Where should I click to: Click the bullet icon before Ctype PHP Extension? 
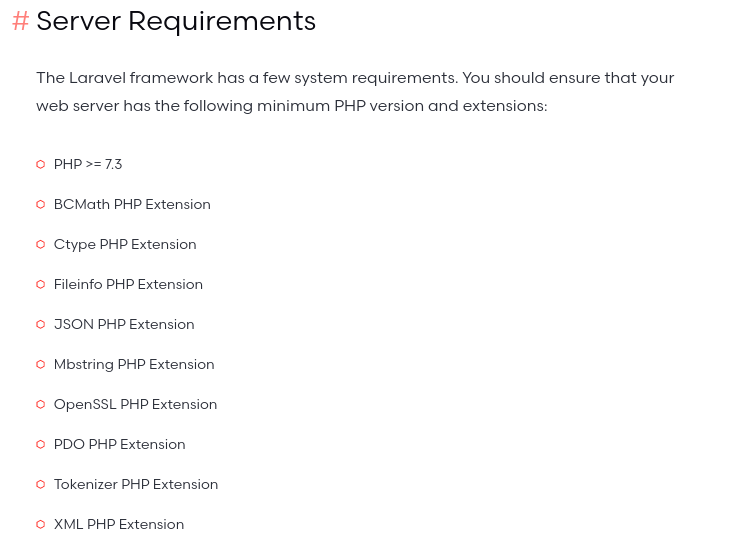pyautogui.click(x=41, y=244)
